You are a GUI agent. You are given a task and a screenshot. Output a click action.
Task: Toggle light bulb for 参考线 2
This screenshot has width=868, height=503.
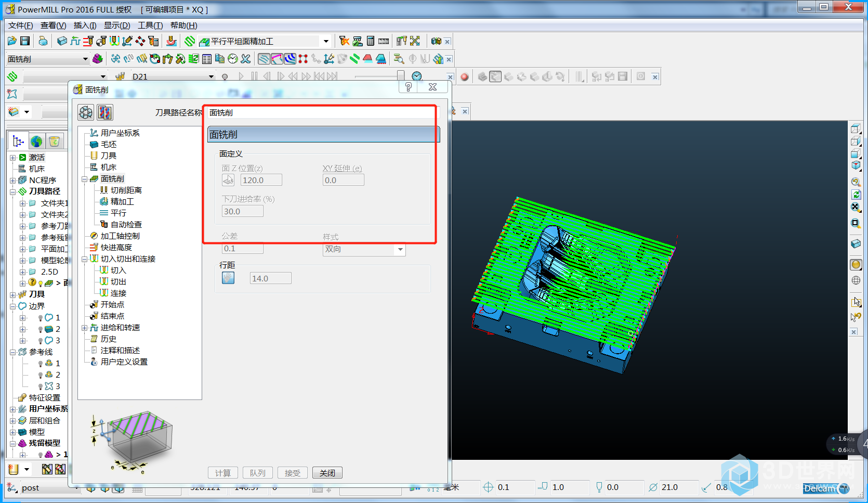click(x=41, y=375)
